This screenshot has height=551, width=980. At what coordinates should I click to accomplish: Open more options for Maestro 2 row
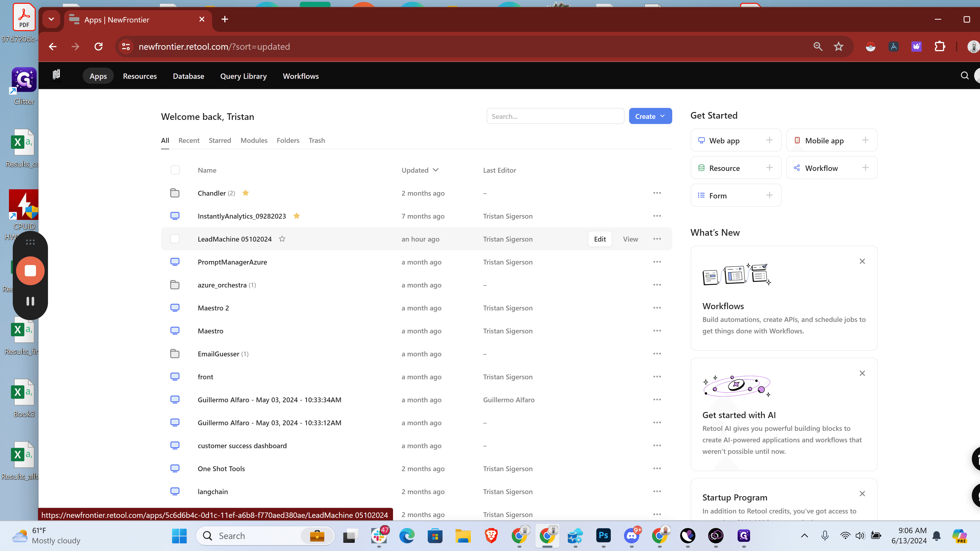tap(657, 308)
